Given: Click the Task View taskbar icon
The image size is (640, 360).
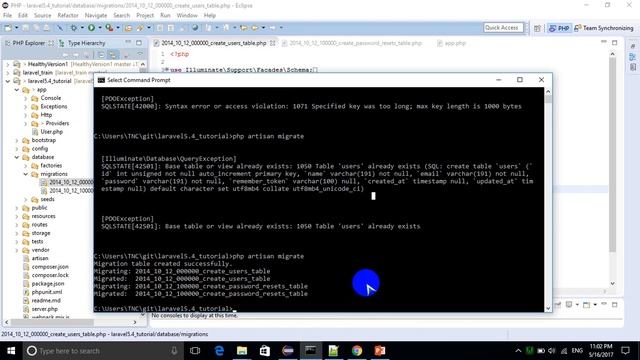Looking at the screenshot, I should point(195,351).
